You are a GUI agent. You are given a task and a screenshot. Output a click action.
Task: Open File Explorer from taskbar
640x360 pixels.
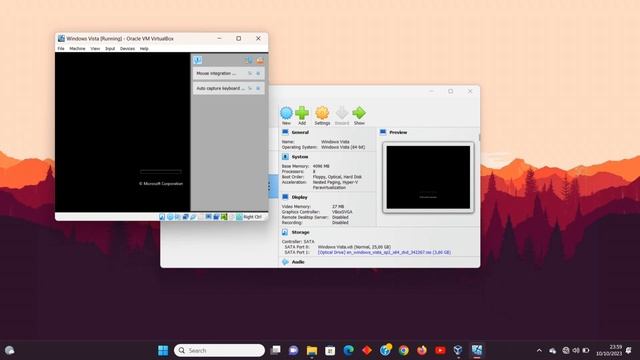coord(312,350)
